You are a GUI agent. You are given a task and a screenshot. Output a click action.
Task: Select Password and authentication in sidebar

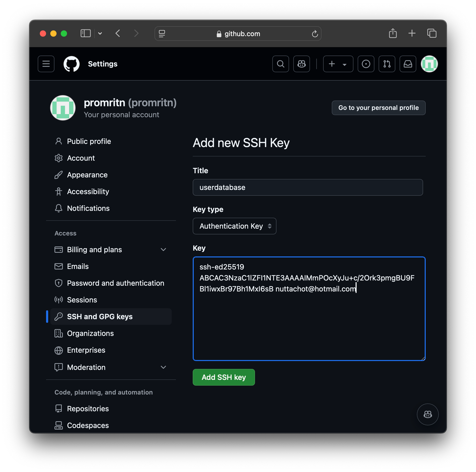coord(115,283)
